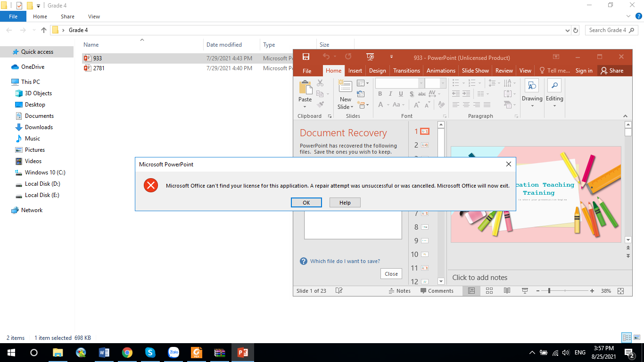This screenshot has width=644, height=362.
Task: Toggle Center text alignment
Action: (x=466, y=105)
